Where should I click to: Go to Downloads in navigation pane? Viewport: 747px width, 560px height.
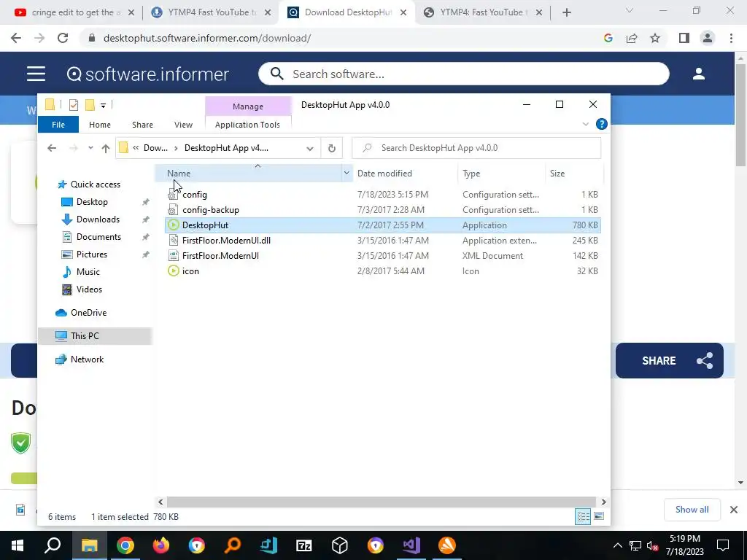98,219
